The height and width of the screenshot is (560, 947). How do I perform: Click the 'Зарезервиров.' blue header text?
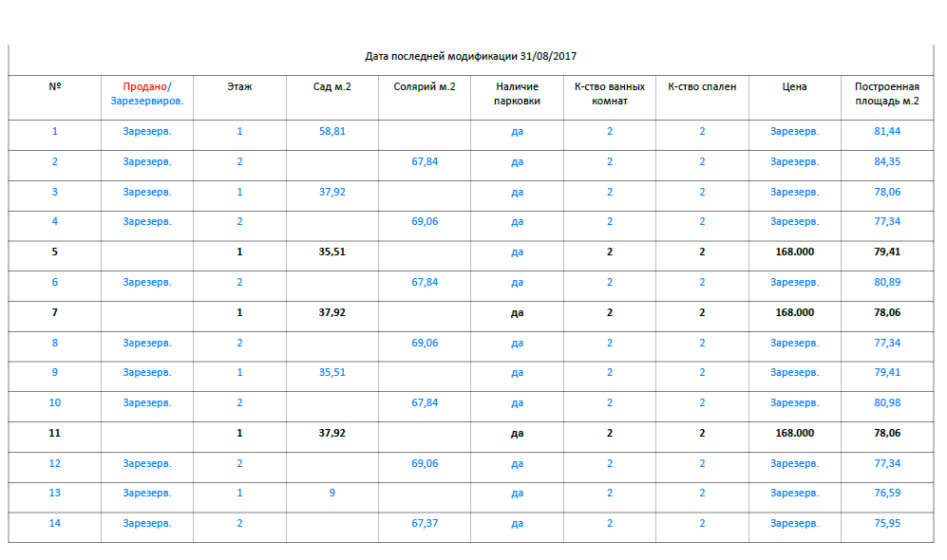pos(147,101)
